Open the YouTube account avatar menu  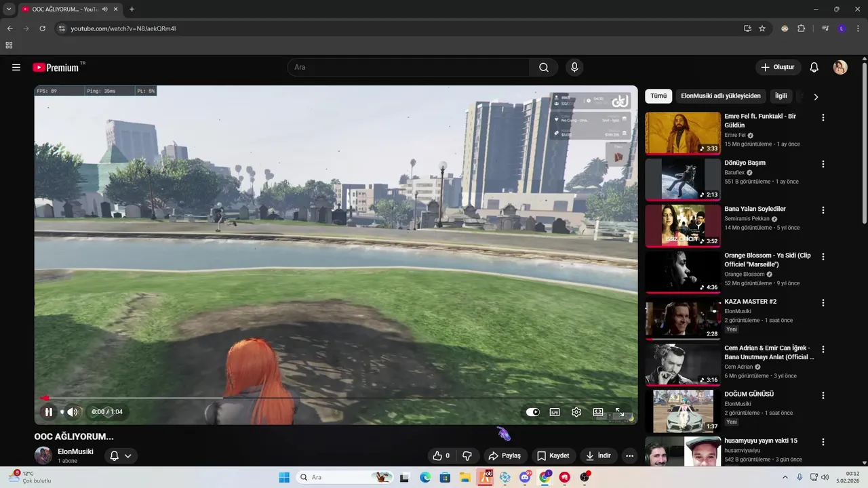click(x=840, y=67)
